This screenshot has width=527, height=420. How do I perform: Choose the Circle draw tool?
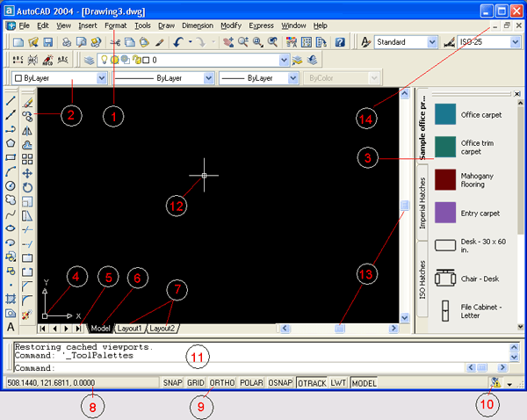tap(11, 186)
